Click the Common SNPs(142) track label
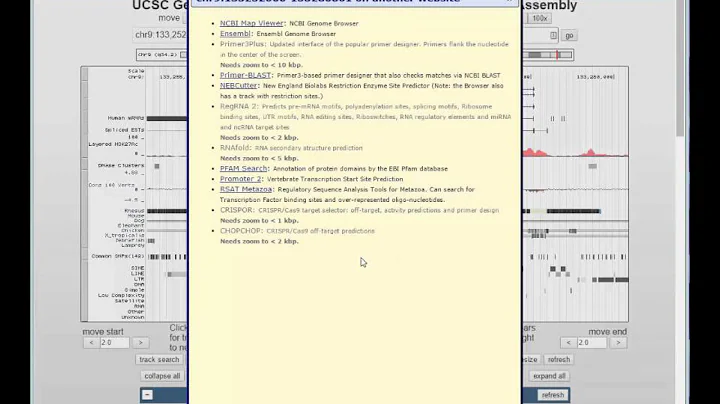This screenshot has width=720, height=404. pyautogui.click(x=118, y=256)
